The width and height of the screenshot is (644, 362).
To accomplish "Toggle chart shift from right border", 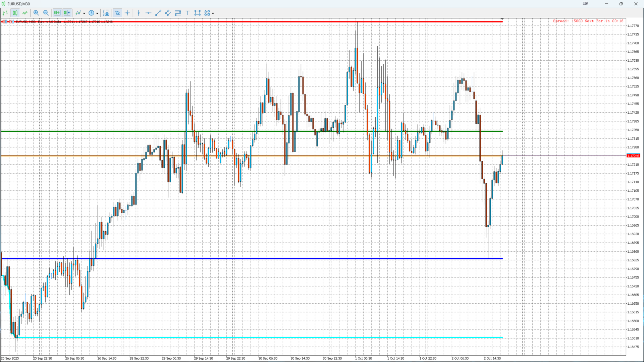I will pos(67,13).
